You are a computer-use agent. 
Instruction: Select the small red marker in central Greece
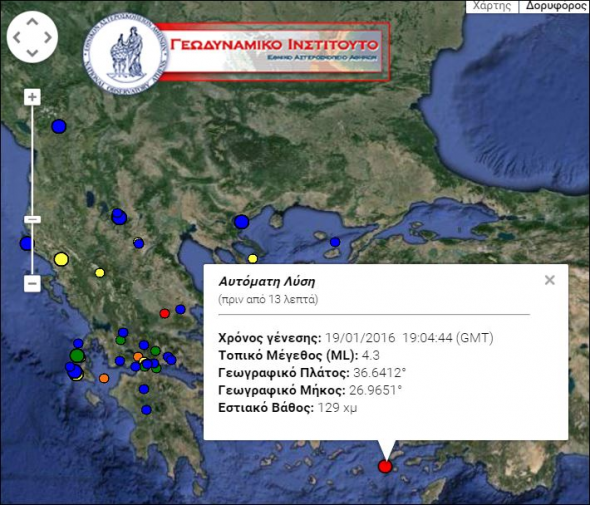164,313
